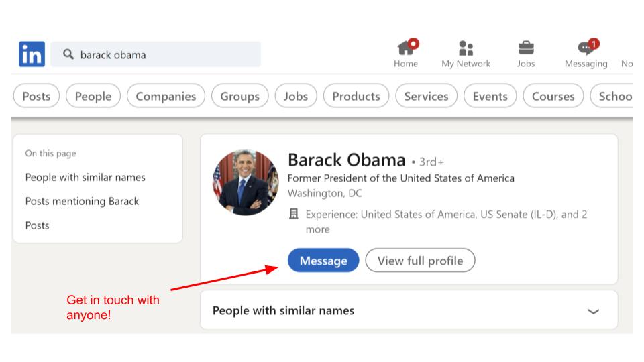Open My Network icon
Viewport: 644px width, 362px height.
[x=466, y=49]
